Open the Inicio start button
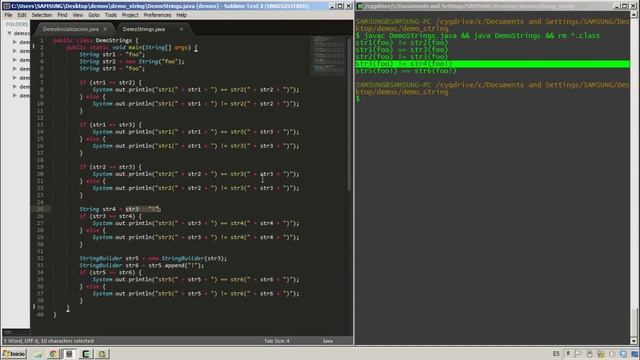Screen dimensions: 640x360 click(14, 354)
